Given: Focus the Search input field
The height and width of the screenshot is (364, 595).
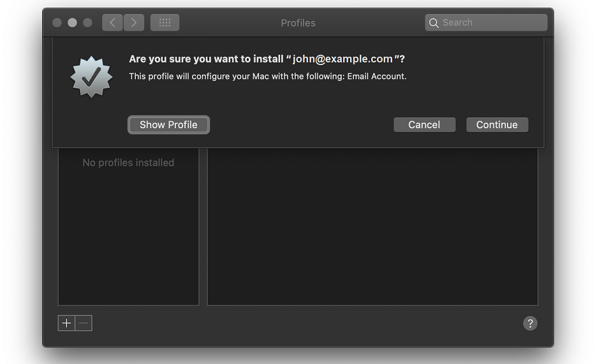Looking at the screenshot, I should [x=491, y=23].
